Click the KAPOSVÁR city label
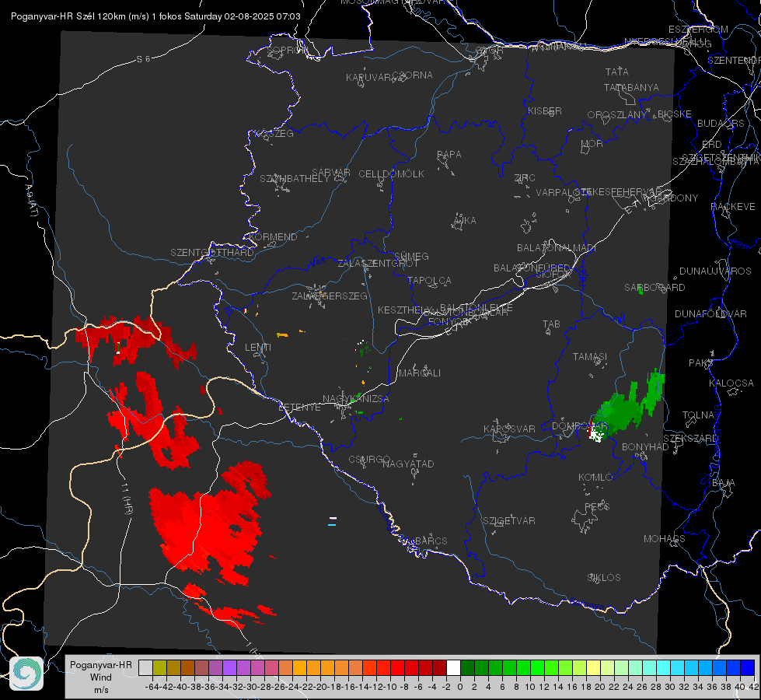Image resolution: width=761 pixels, height=700 pixels. coord(509,429)
